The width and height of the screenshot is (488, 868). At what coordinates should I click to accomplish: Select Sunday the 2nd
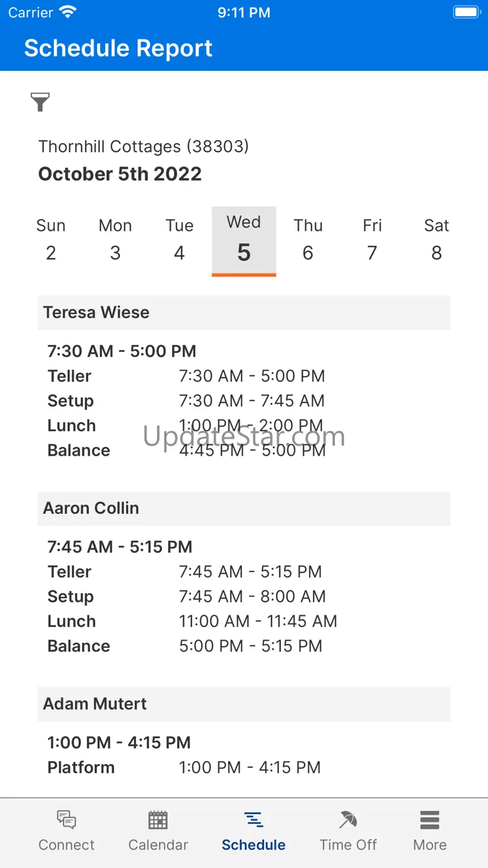pyautogui.click(x=51, y=239)
